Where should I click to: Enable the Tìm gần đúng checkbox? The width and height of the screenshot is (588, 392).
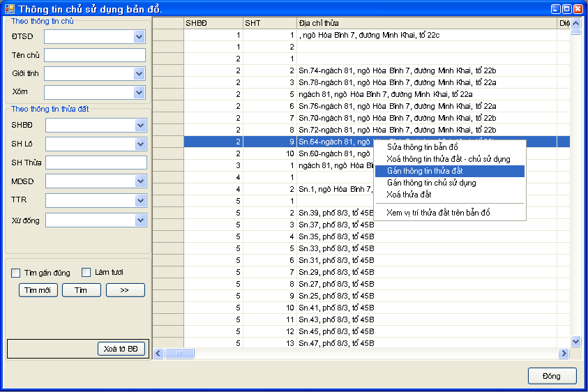17,273
